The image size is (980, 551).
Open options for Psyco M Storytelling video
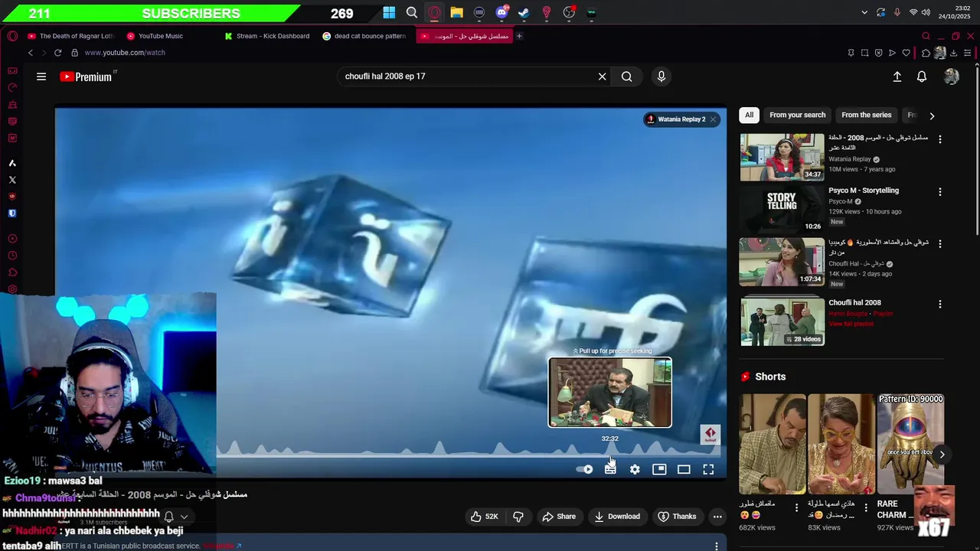pos(940,191)
